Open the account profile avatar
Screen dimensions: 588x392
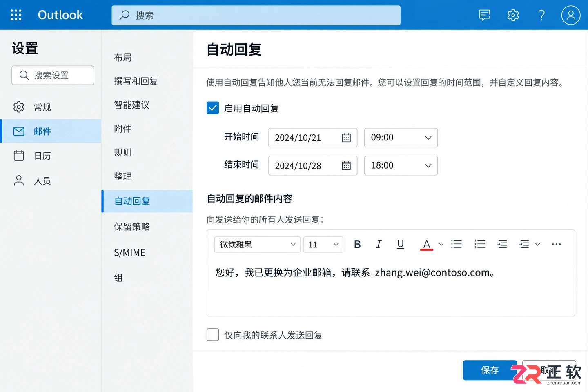pos(571,15)
